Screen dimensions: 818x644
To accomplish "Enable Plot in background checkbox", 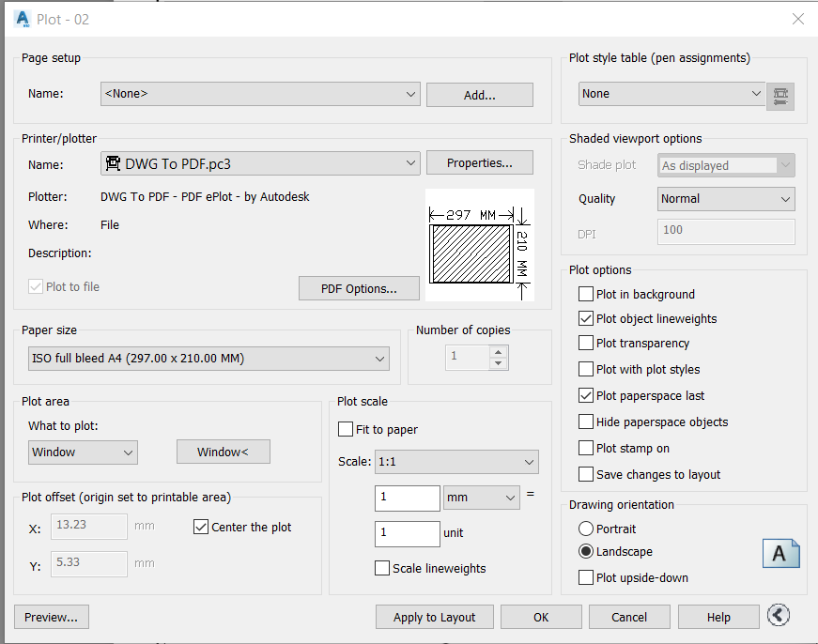I will tap(587, 295).
